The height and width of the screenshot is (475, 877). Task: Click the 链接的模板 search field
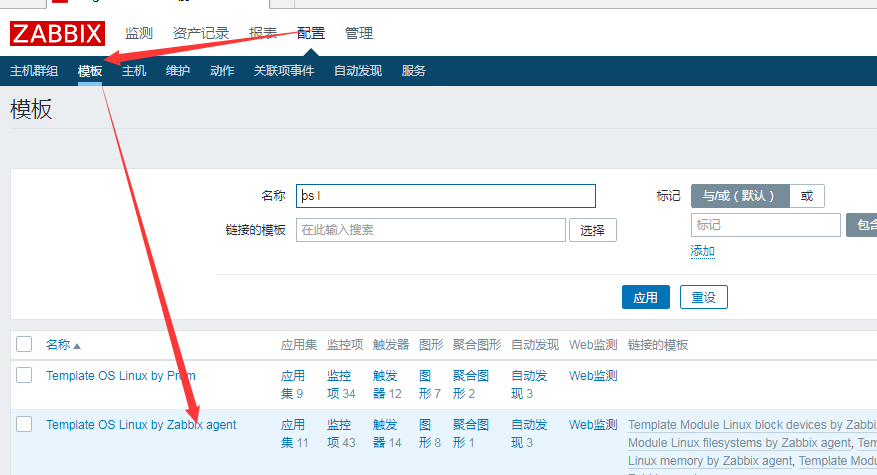(431, 230)
